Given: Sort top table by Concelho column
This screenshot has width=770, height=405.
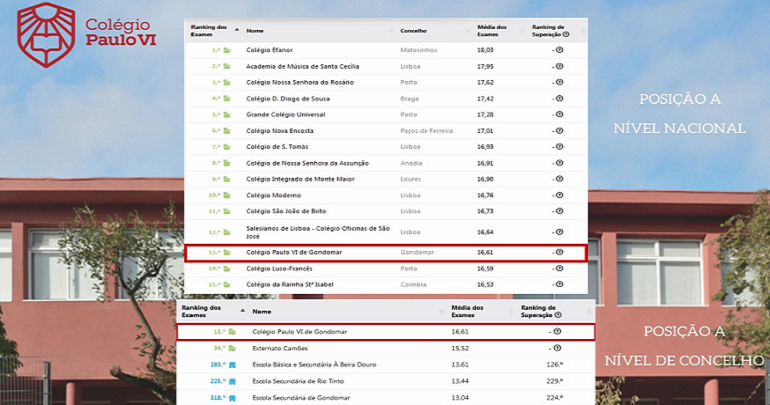Looking at the screenshot, I should [x=413, y=31].
